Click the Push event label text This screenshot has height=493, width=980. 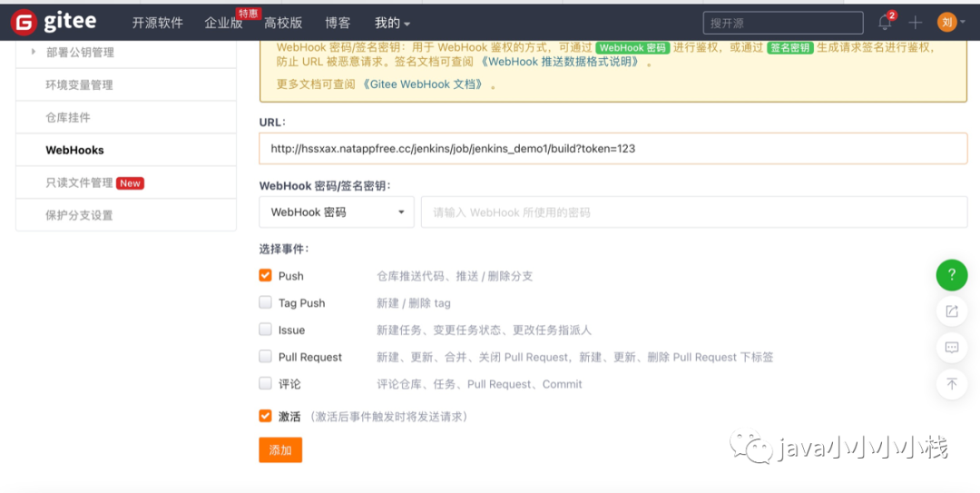[x=290, y=276]
